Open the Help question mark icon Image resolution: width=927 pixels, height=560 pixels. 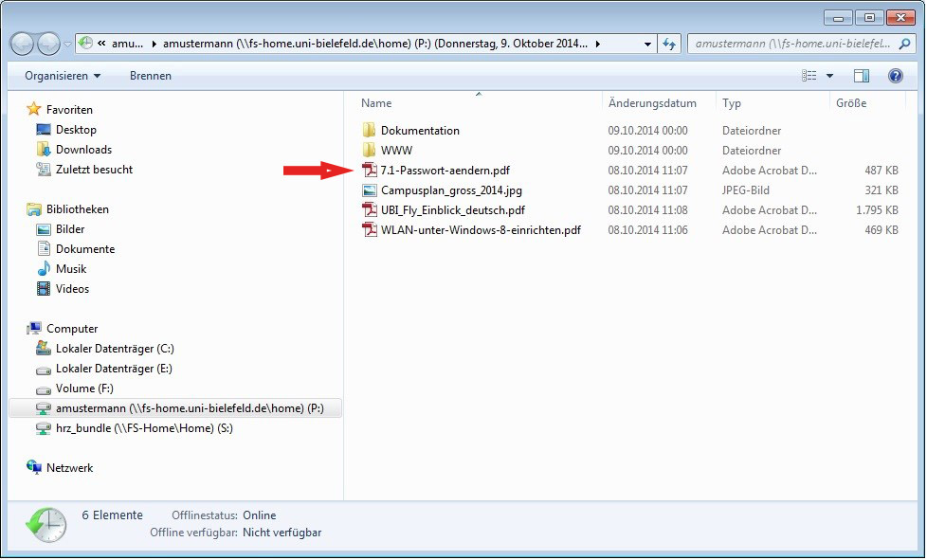point(895,76)
